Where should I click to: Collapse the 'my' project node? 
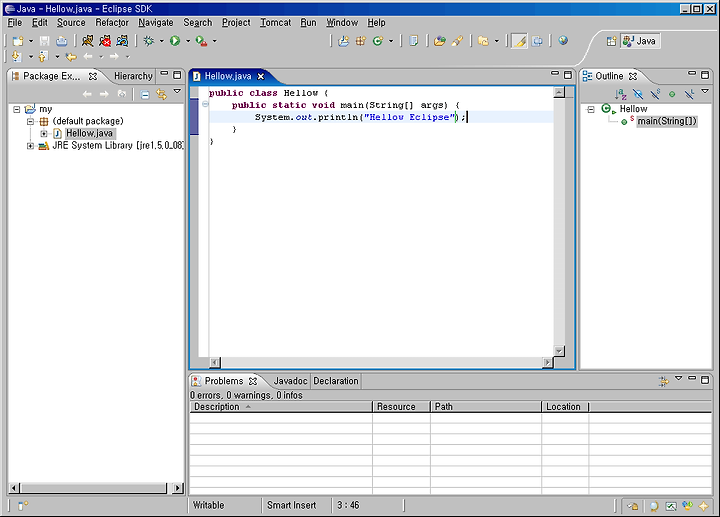point(17,109)
